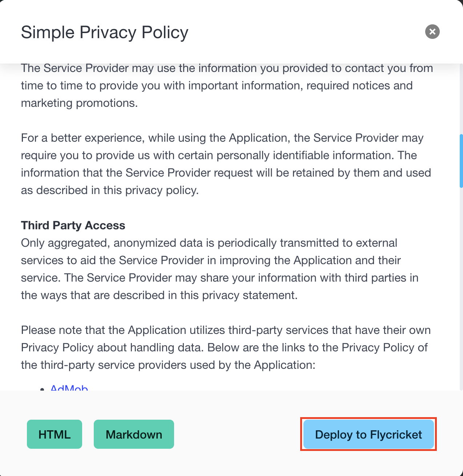Click the bullet point beside AdMob
463x476 pixels.
tap(43, 389)
